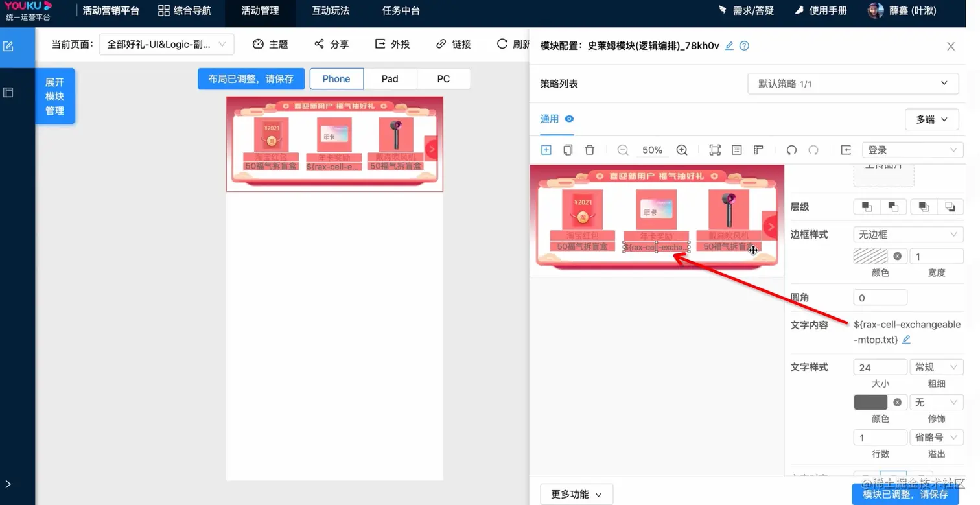Viewport: 980px width, 505px height.
Task: Click the pencil edit icon next to 文字内容 value
Action: pyautogui.click(x=906, y=339)
